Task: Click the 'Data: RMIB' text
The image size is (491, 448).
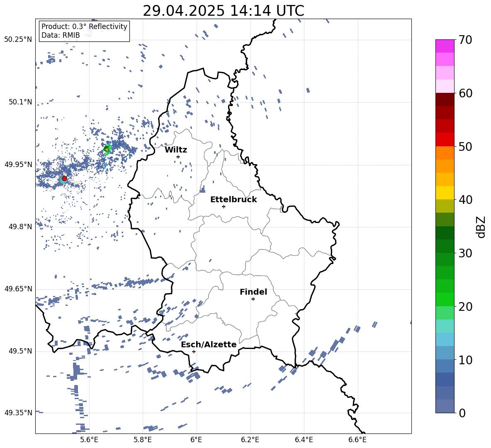Action: click(61, 35)
